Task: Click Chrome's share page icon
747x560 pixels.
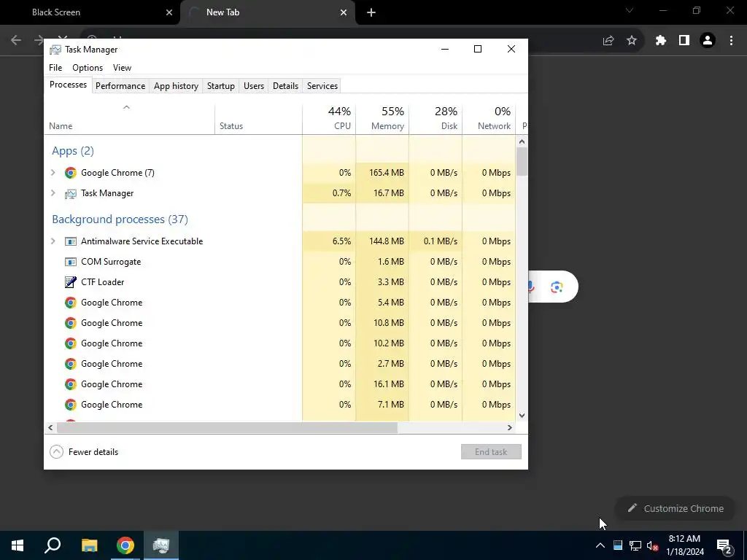Action: point(608,41)
